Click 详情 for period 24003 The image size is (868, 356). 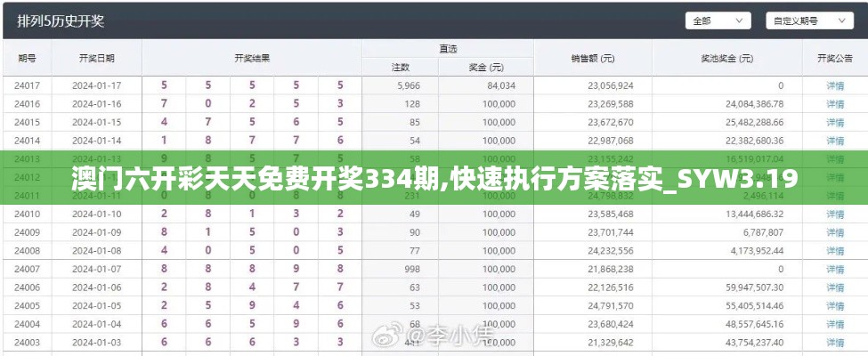click(x=835, y=343)
